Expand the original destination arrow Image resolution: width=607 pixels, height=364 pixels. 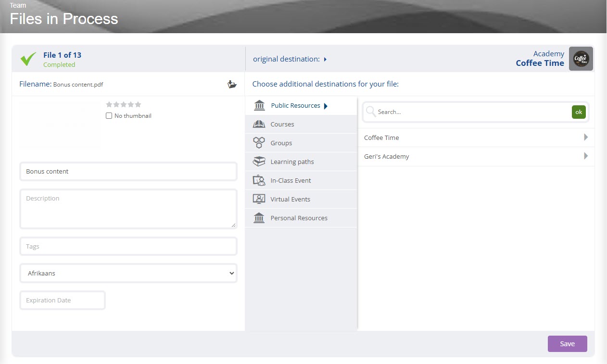pyautogui.click(x=325, y=60)
